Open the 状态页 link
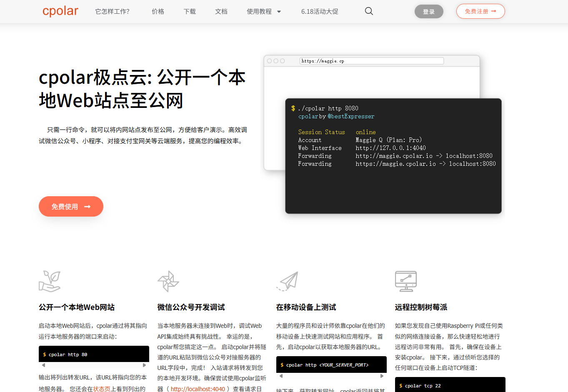 coord(102,389)
